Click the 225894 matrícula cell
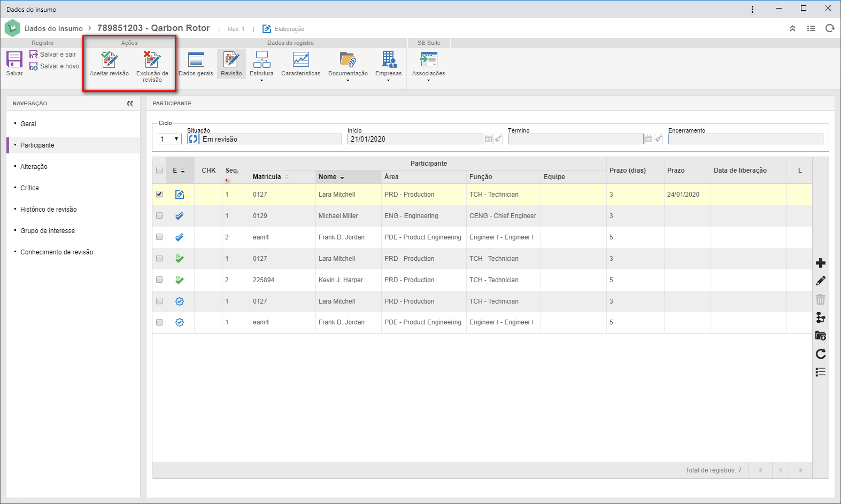 pyautogui.click(x=282, y=280)
